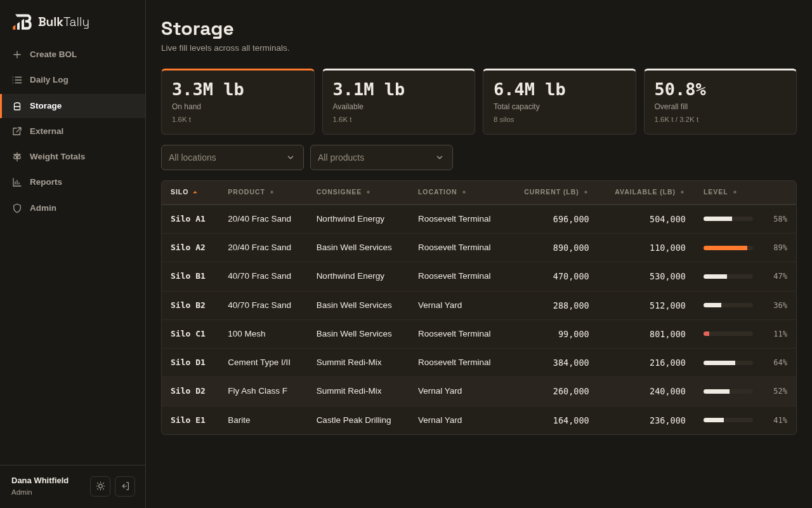
Task: Click the Overall fill 50.8% card
Action: coord(720,102)
